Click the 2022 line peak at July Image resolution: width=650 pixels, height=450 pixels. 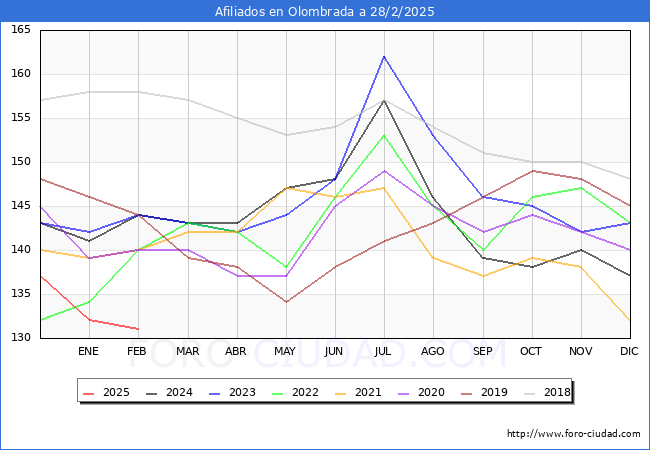click(384, 135)
